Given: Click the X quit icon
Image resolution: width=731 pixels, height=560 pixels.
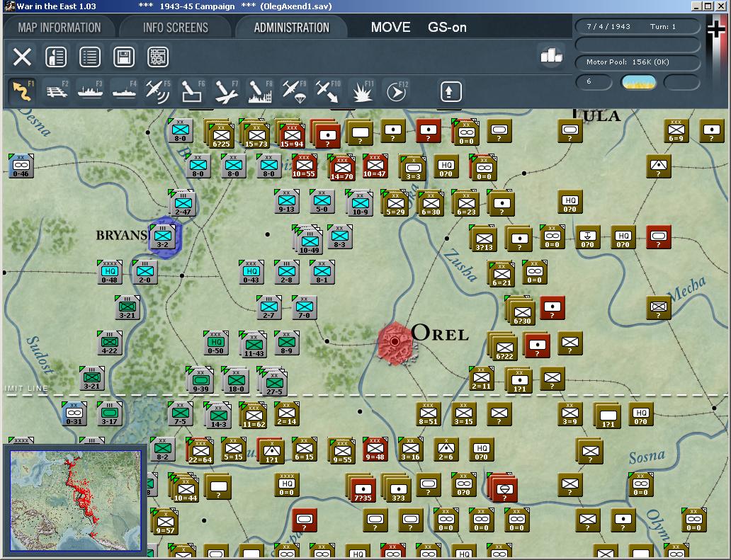Looking at the screenshot, I should click(22, 57).
